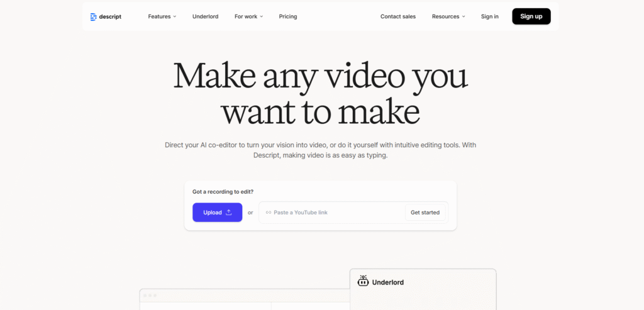Click the Underlord panel title text
644x310 pixels.
tap(387, 282)
